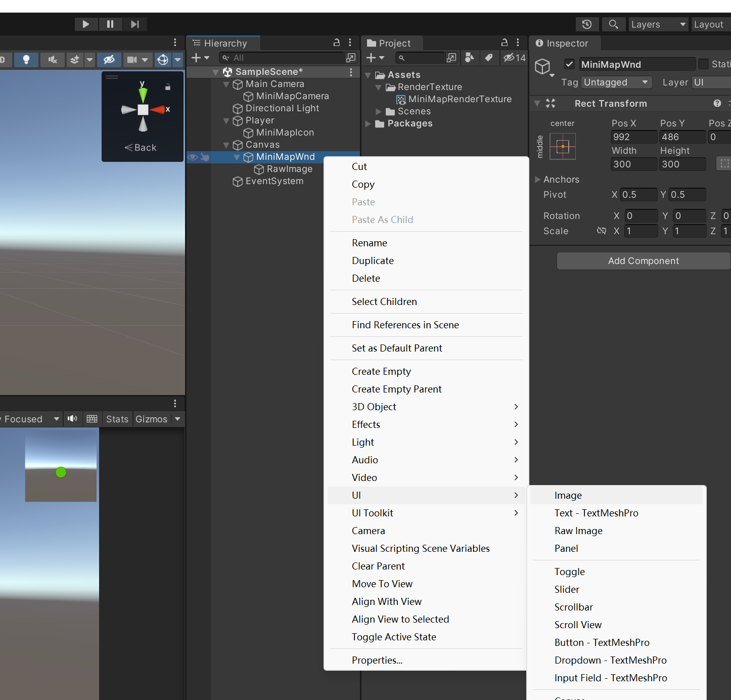Open the Hierarchy search window icon
This screenshot has width=731, height=700.
(x=351, y=58)
